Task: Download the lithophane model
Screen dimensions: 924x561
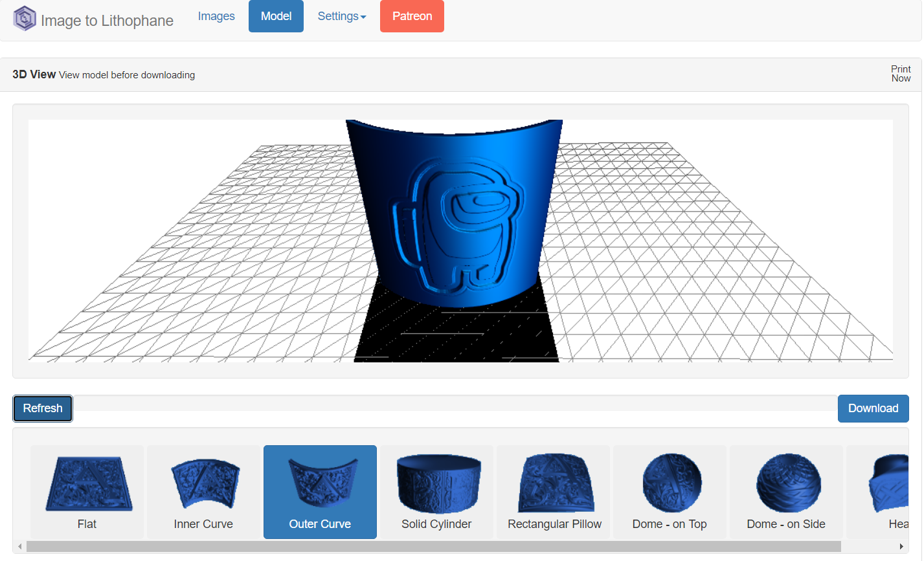Action: 873,408
